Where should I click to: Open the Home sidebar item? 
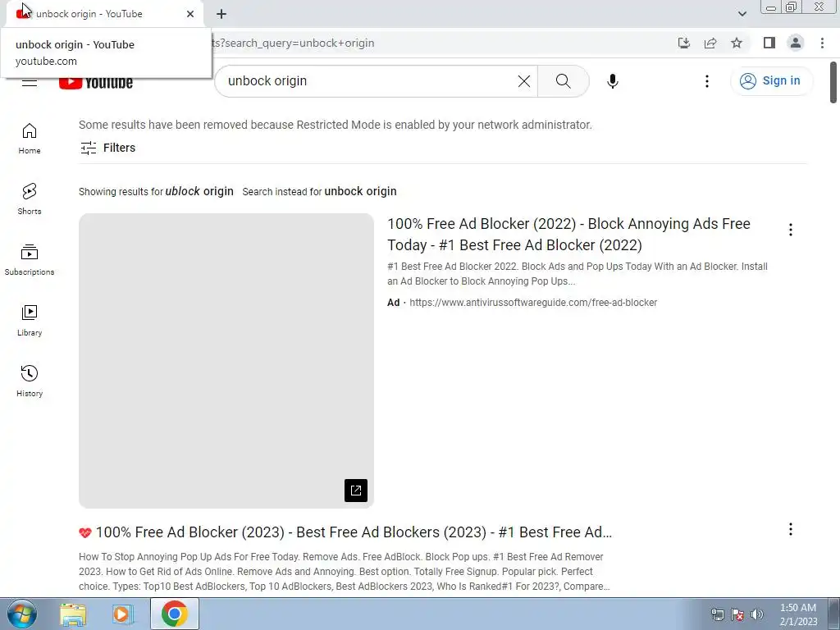point(30,139)
